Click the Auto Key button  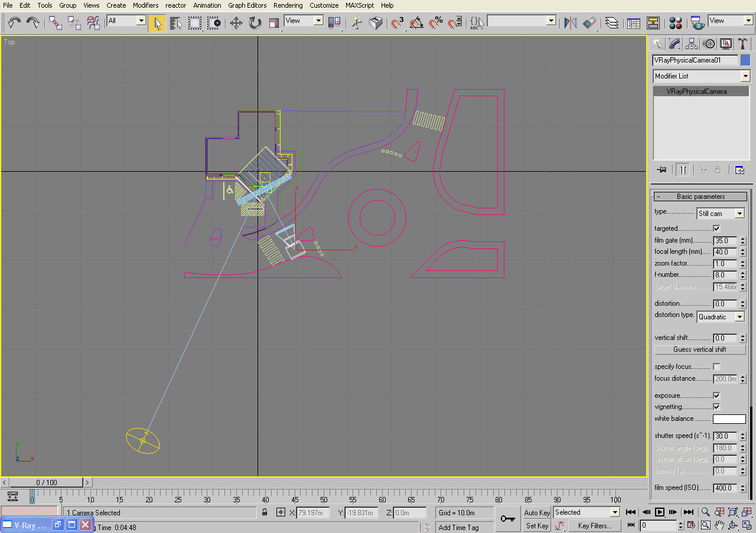537,512
